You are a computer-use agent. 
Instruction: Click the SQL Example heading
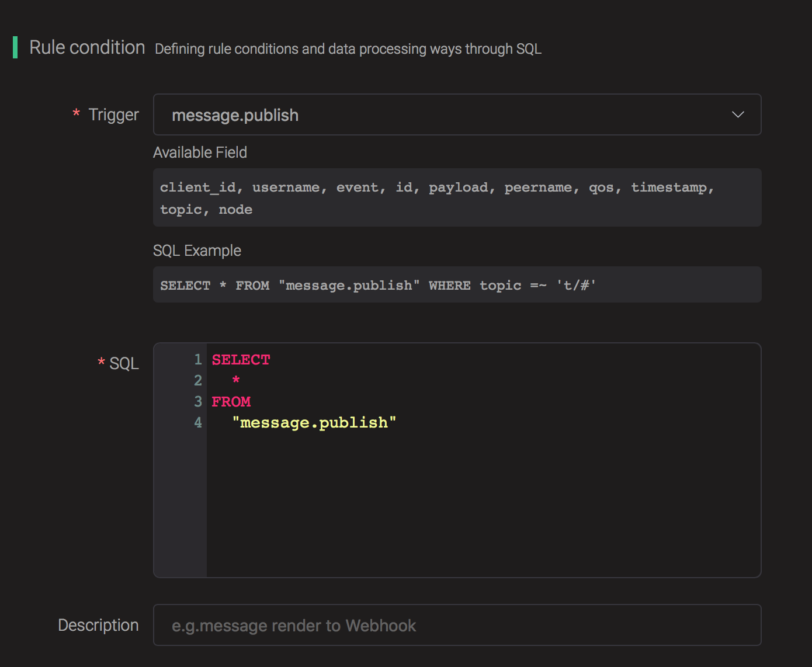[197, 251]
